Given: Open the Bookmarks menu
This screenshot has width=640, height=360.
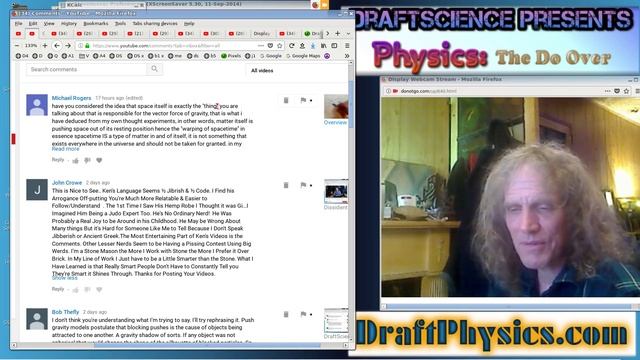Looking at the screenshot, I should pos(96,24).
